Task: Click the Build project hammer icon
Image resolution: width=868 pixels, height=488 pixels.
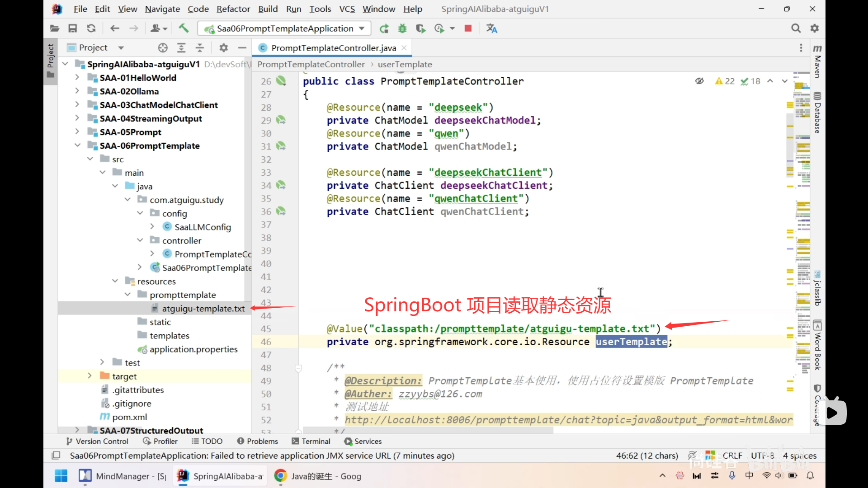Action: click(184, 28)
